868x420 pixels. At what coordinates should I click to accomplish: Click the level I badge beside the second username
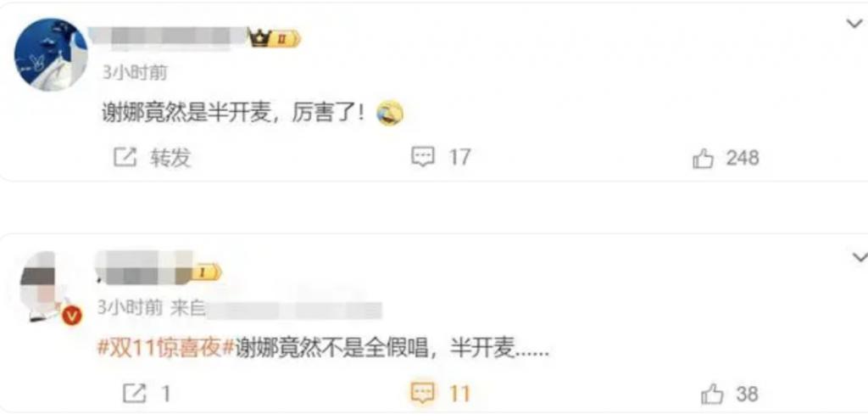206,272
